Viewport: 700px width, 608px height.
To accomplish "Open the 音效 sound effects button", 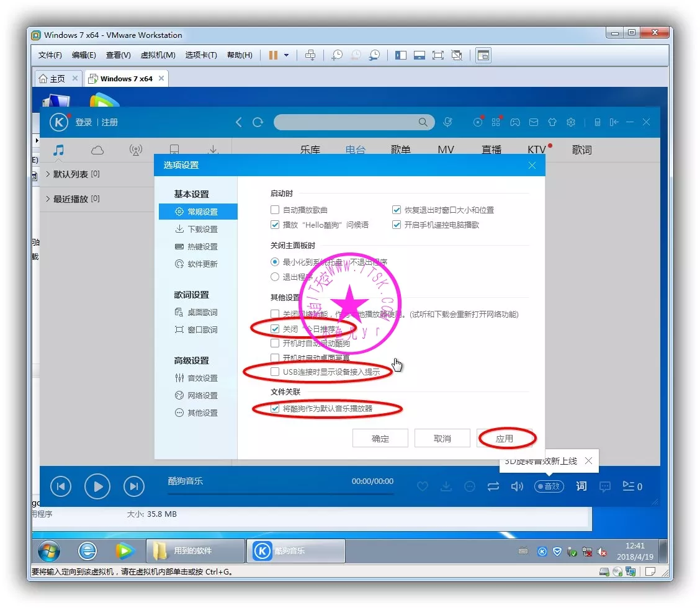I will click(x=549, y=487).
